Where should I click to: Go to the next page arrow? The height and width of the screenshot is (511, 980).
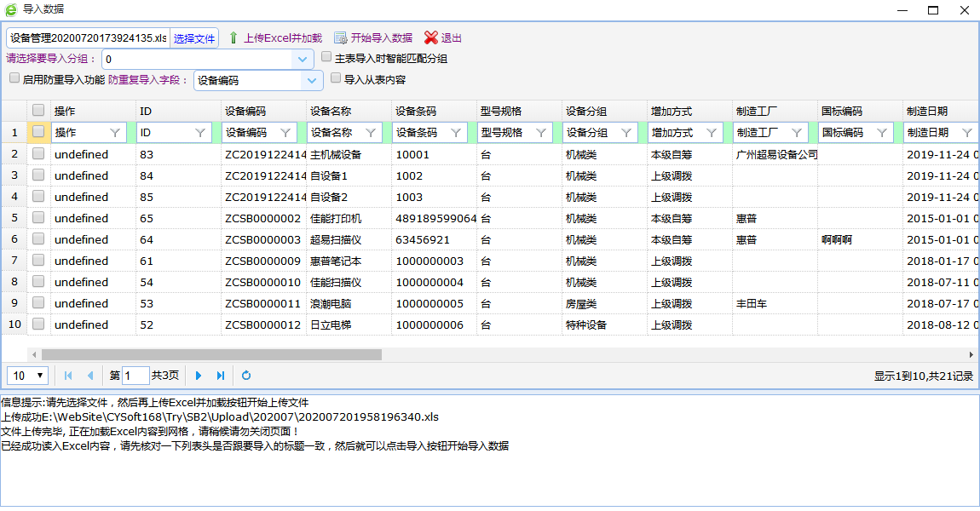point(199,376)
